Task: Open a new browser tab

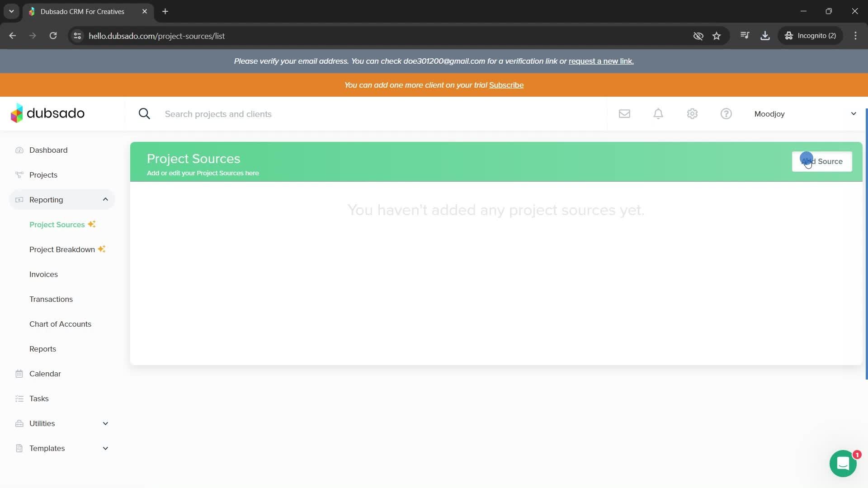Action: click(165, 11)
